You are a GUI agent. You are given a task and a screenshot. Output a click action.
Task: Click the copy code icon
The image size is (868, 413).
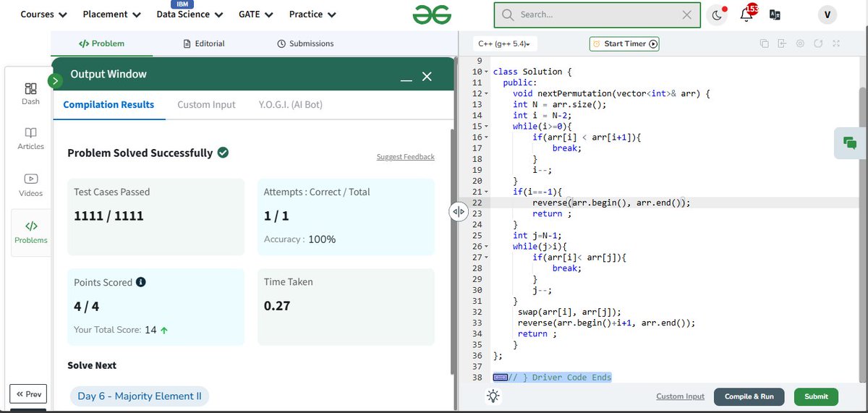pyautogui.click(x=765, y=44)
